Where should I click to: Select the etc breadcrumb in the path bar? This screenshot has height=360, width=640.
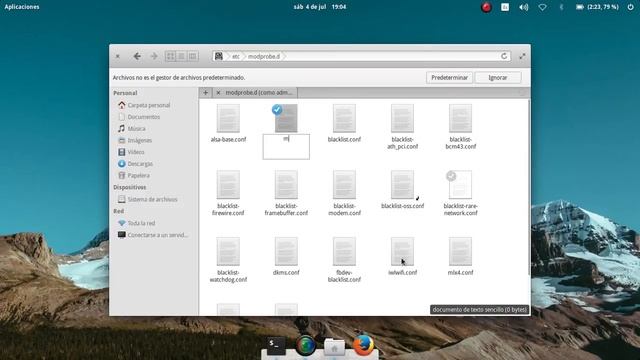tap(236, 56)
